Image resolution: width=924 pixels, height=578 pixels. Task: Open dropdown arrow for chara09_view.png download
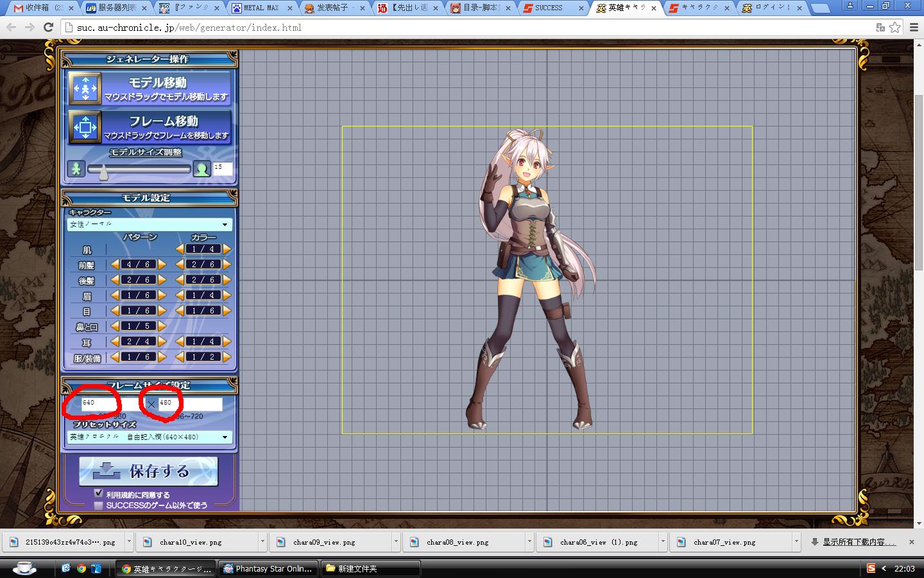[396, 542]
